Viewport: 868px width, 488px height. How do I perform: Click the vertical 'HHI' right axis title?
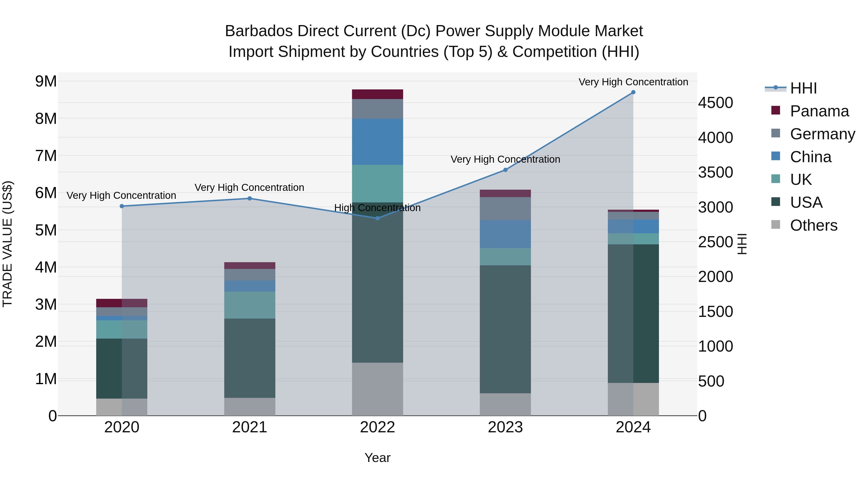click(x=742, y=244)
